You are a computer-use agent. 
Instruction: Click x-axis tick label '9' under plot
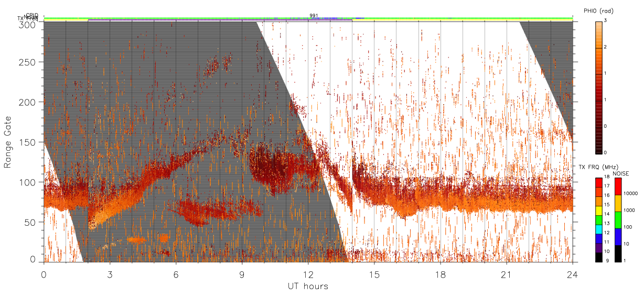tap(242, 274)
